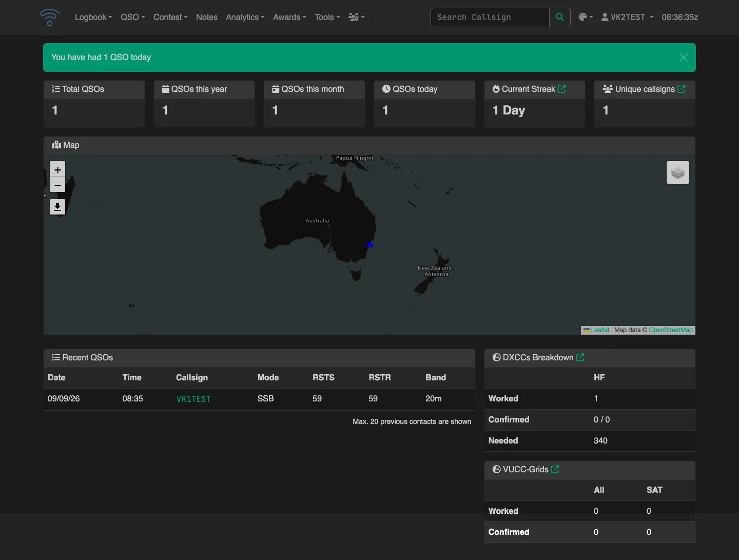Click the SAT column header in VUCC-Grids
The image size is (739, 560).
(654, 490)
